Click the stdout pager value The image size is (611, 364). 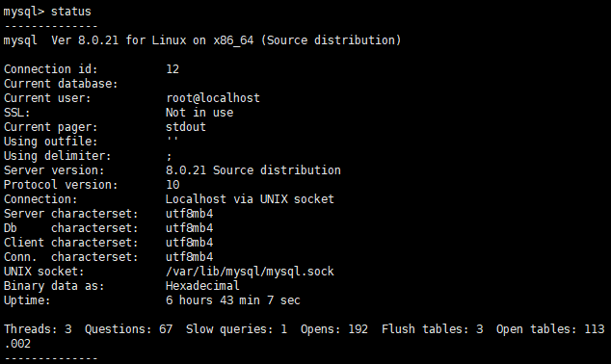tap(186, 127)
